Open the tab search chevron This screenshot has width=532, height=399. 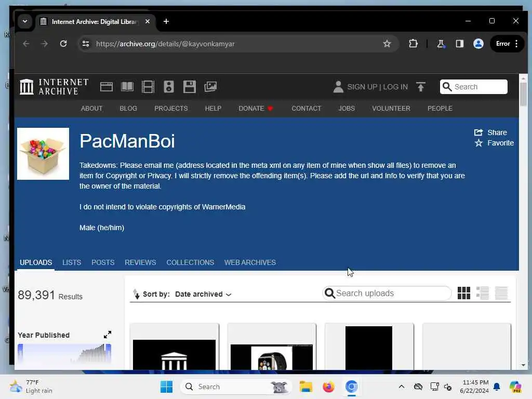25,21
